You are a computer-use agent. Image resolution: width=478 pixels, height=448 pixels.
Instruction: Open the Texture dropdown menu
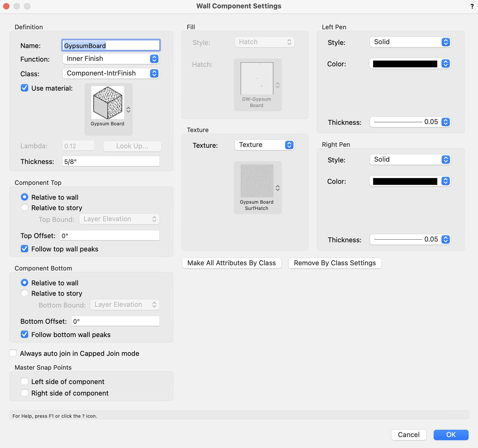coord(264,145)
